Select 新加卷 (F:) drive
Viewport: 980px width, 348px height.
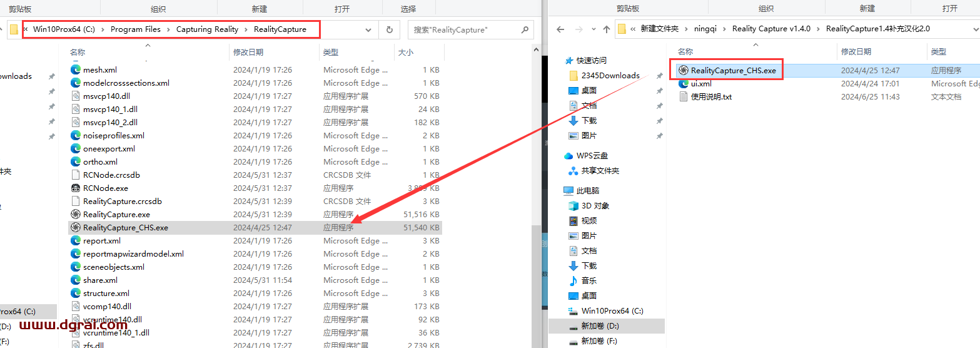click(593, 341)
